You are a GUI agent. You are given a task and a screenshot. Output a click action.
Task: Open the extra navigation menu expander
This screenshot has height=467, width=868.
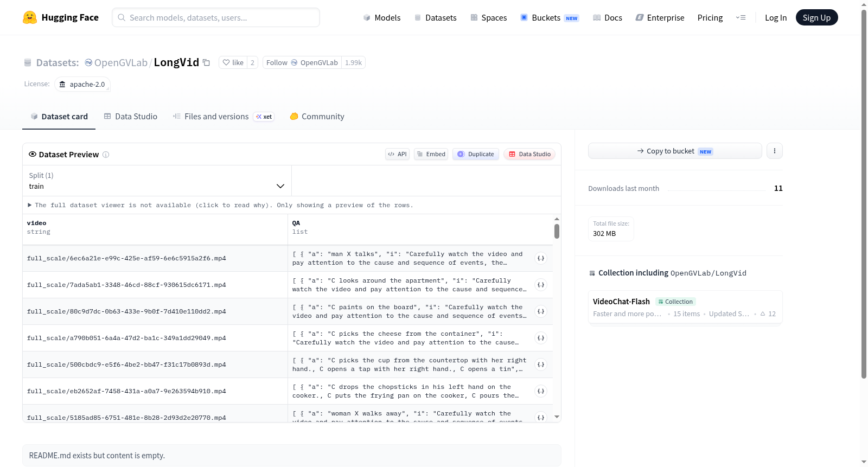(741, 17)
